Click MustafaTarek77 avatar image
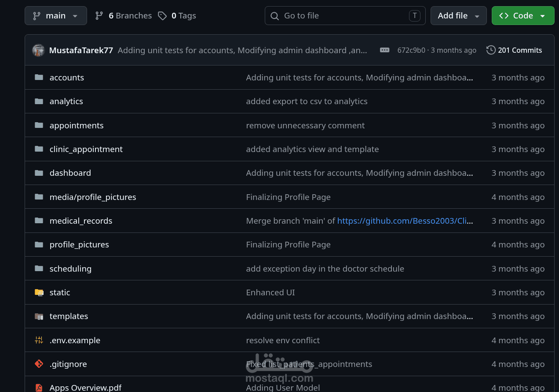The height and width of the screenshot is (392, 559). pyautogui.click(x=39, y=50)
